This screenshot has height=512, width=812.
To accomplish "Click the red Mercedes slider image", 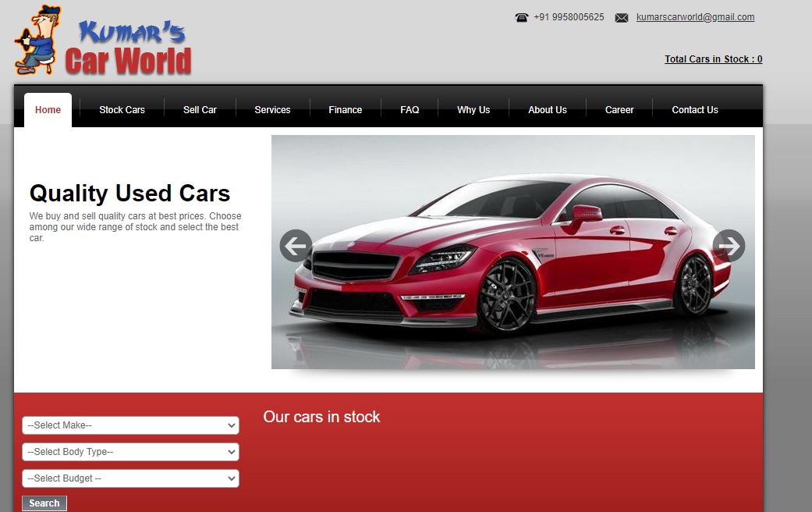I will (512, 252).
